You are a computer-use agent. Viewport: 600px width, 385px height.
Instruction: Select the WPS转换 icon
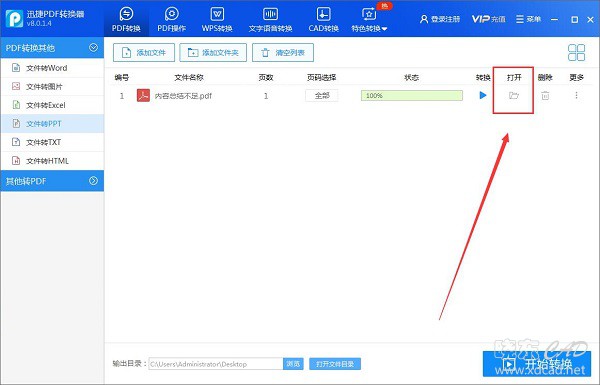tap(217, 14)
